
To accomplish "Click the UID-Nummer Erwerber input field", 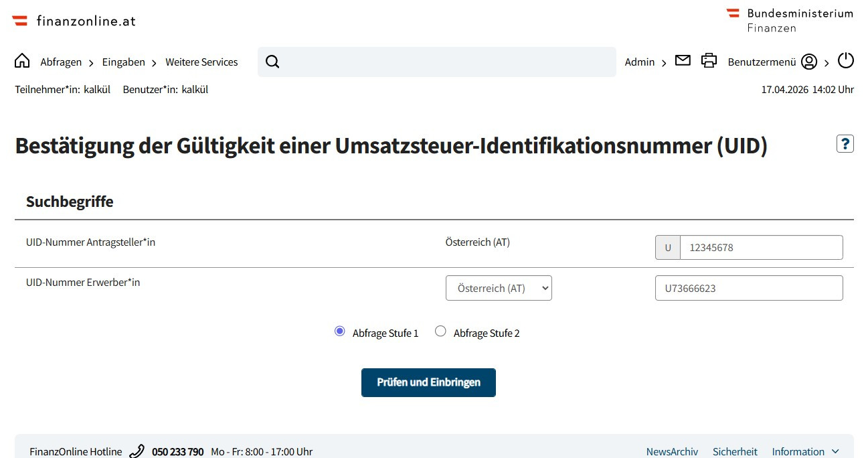I will pos(748,287).
